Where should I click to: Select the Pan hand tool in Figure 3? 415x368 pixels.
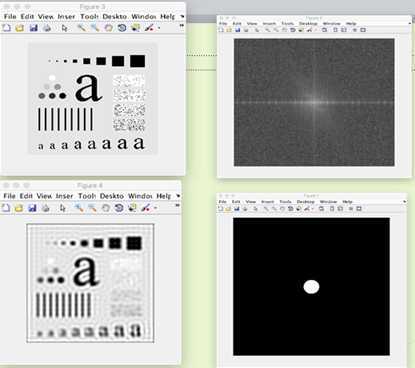tap(108, 28)
